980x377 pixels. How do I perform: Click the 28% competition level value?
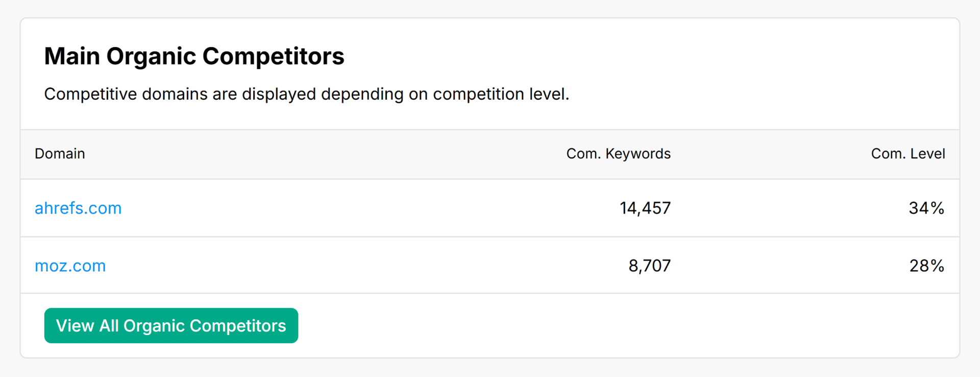(x=926, y=266)
